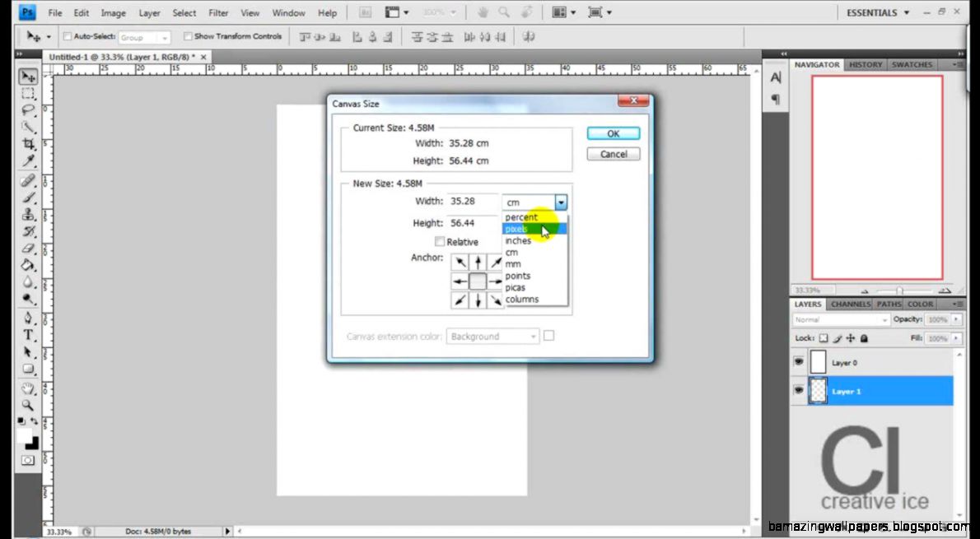Select the Brush tool

(28, 197)
